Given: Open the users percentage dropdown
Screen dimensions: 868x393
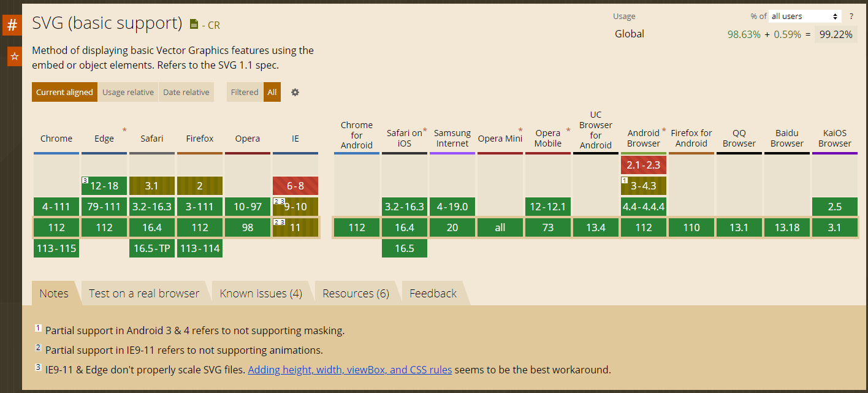Looking at the screenshot, I should [805, 17].
